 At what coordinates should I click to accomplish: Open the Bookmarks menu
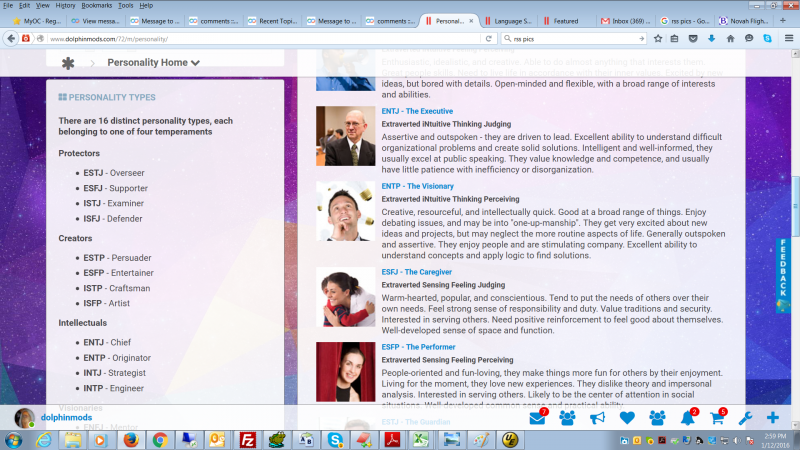(x=96, y=6)
